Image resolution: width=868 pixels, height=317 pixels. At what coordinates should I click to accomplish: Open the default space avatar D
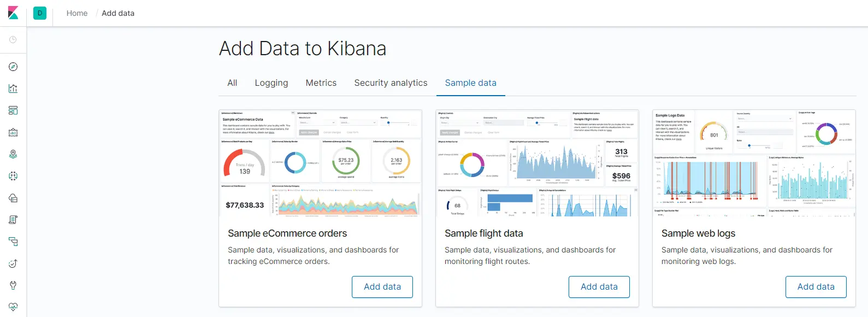40,13
